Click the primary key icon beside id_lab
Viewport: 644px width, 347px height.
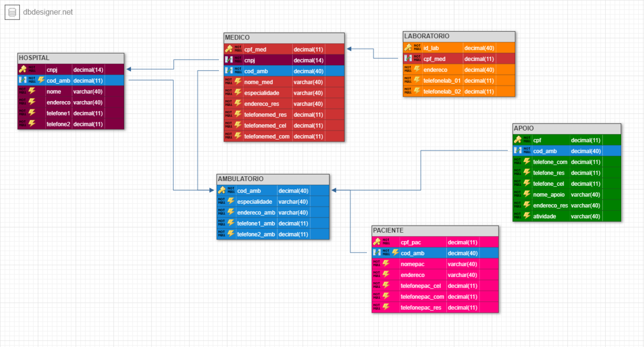click(408, 48)
